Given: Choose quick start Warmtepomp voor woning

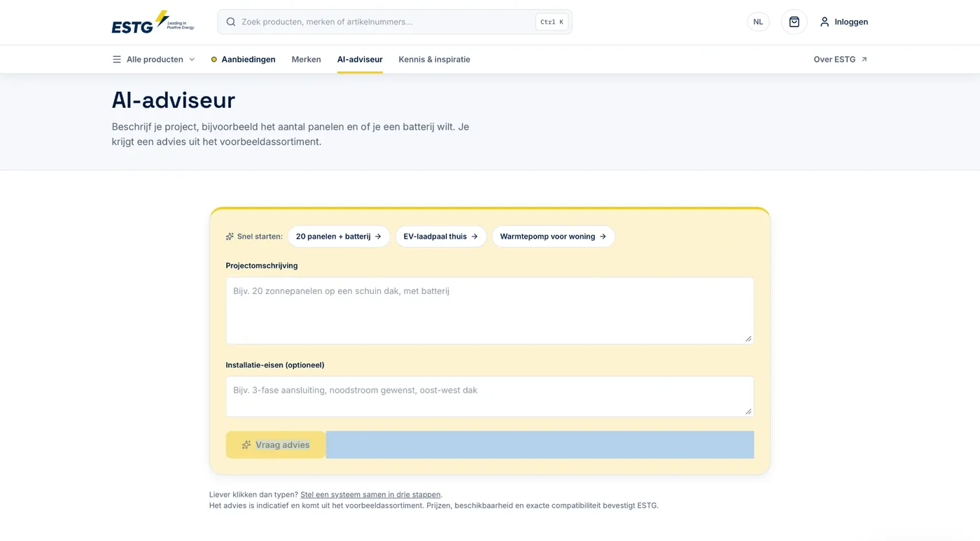Looking at the screenshot, I should pos(553,237).
